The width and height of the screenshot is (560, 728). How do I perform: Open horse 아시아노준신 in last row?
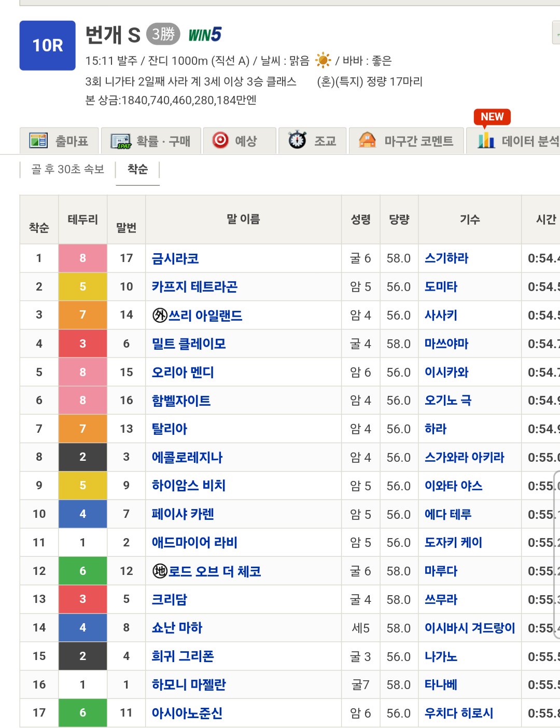pyautogui.click(x=187, y=713)
